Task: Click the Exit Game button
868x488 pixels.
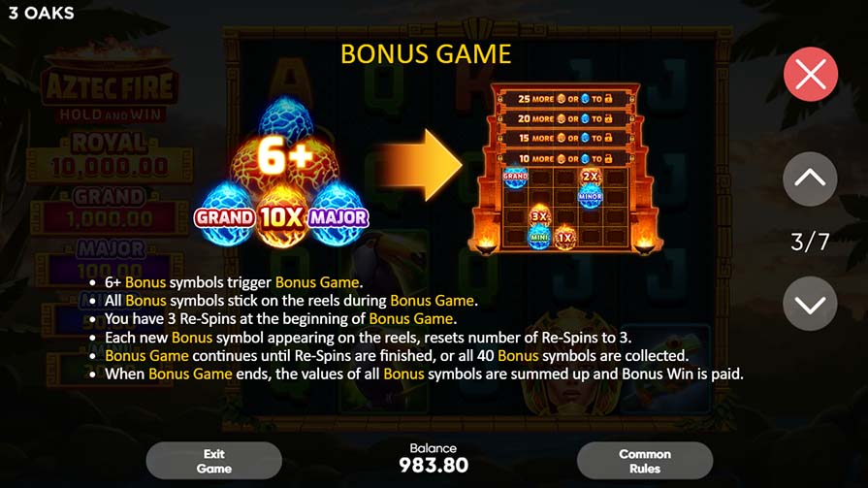Action: tap(213, 461)
